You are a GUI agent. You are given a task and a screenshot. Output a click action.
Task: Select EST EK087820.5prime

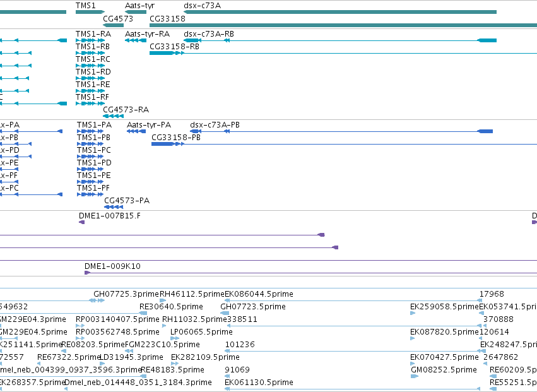point(444,332)
